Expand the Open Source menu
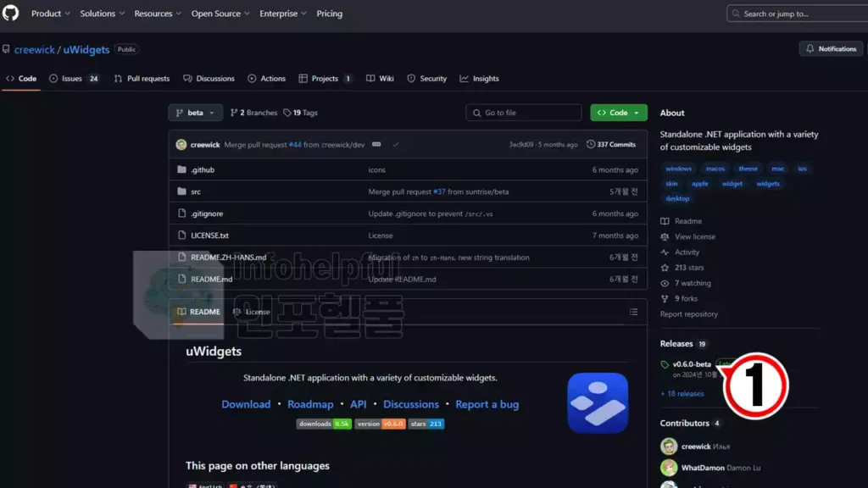868x488 pixels. click(220, 14)
